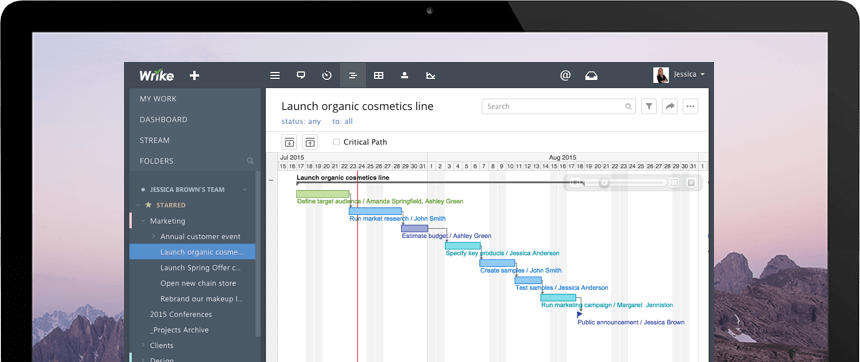
Task: Click the Wrike logo
Action: [x=156, y=75]
